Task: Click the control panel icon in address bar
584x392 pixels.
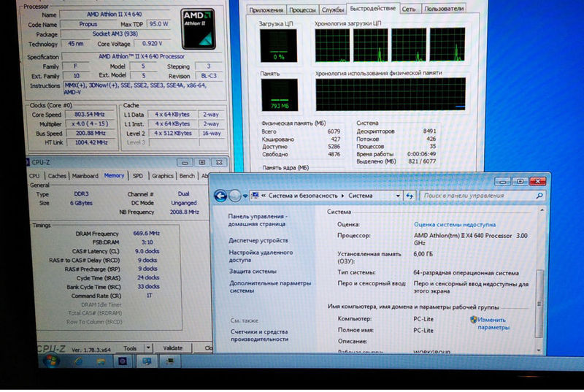Action: pos(255,196)
